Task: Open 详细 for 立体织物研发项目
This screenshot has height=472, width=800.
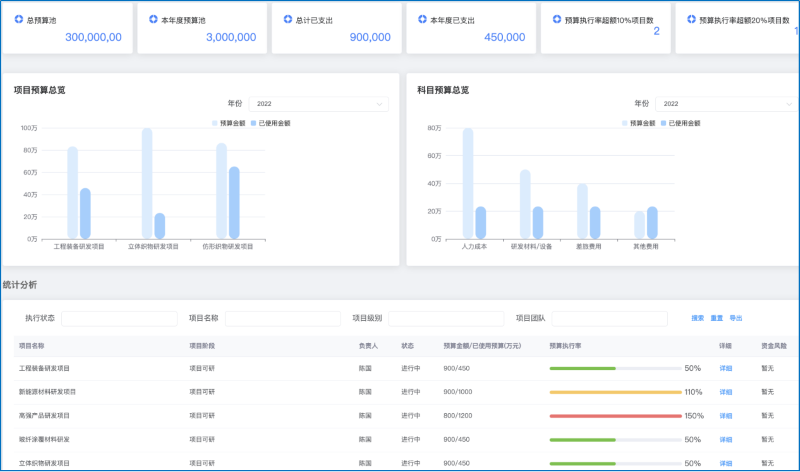Action: pyautogui.click(x=726, y=463)
